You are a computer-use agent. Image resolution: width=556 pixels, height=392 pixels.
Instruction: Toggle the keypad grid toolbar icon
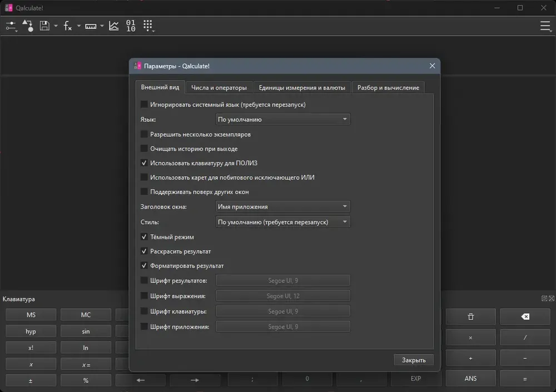tap(148, 26)
